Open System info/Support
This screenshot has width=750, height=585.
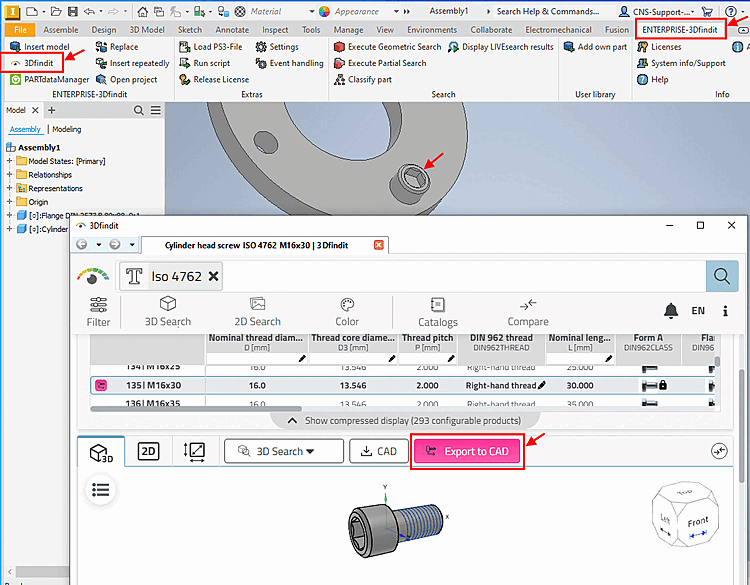click(x=681, y=63)
